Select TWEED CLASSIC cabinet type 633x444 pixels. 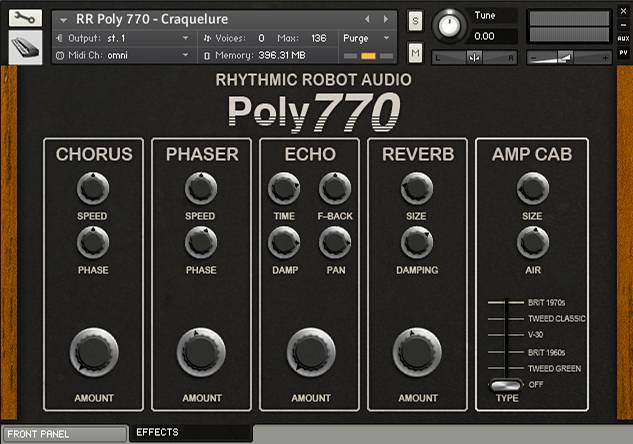pyautogui.click(x=556, y=318)
